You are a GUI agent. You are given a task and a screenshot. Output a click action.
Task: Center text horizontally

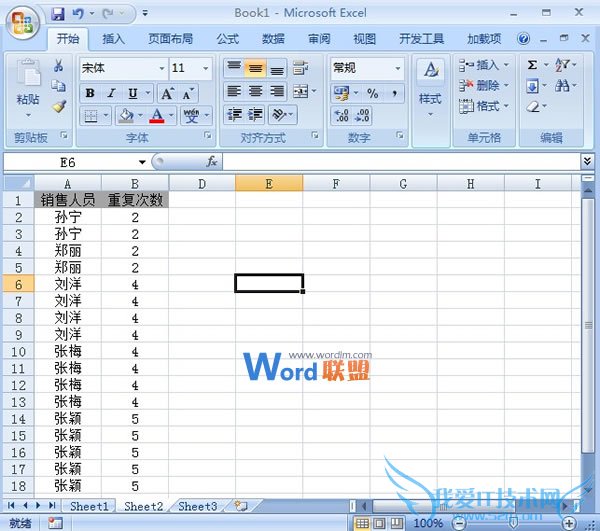click(255, 91)
